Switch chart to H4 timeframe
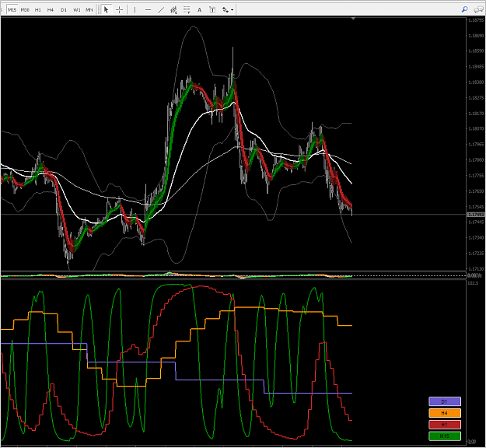This screenshot has width=486, height=448. pyautogui.click(x=51, y=10)
